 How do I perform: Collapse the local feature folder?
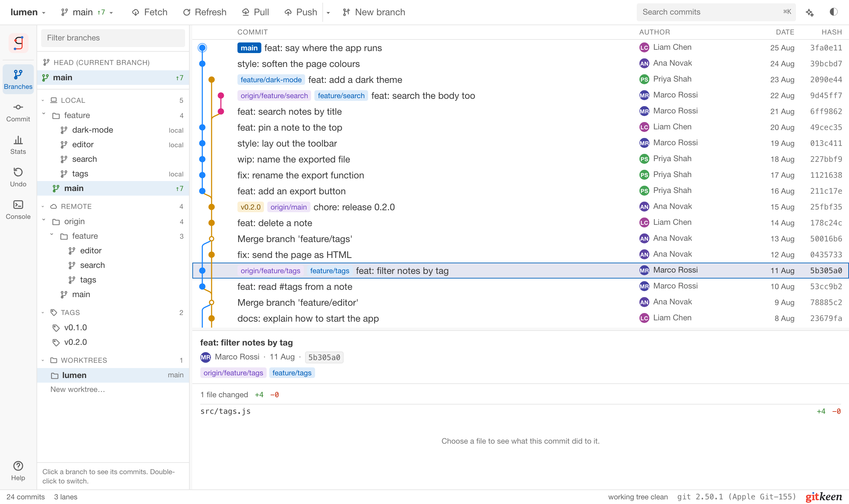[44, 114]
